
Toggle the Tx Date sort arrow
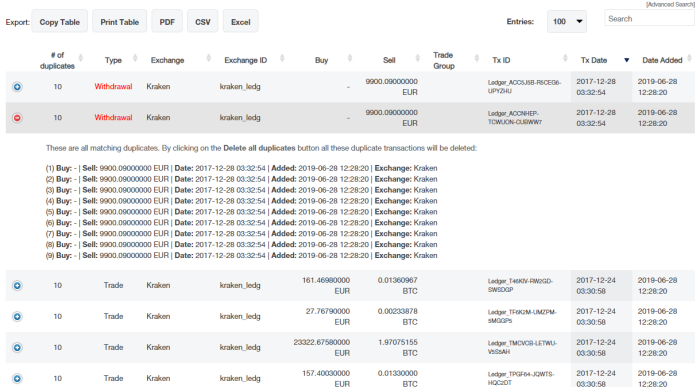pos(627,60)
